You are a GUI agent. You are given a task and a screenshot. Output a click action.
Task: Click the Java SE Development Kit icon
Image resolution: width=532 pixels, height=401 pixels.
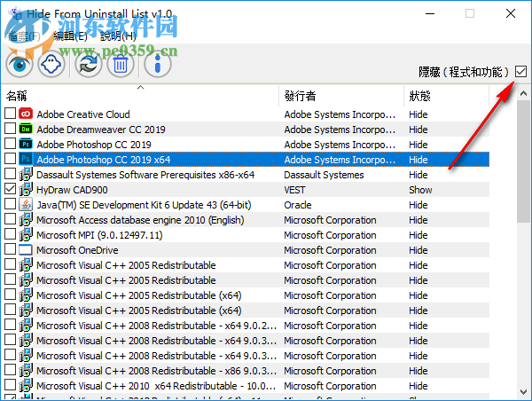click(26, 205)
